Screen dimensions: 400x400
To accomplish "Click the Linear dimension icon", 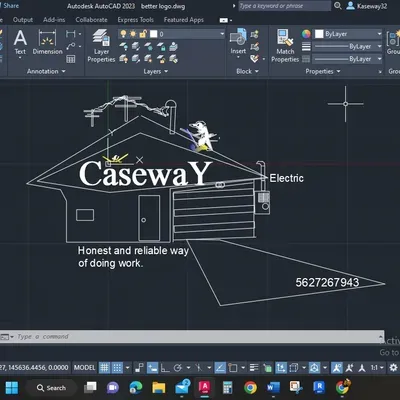I will [x=71, y=34].
